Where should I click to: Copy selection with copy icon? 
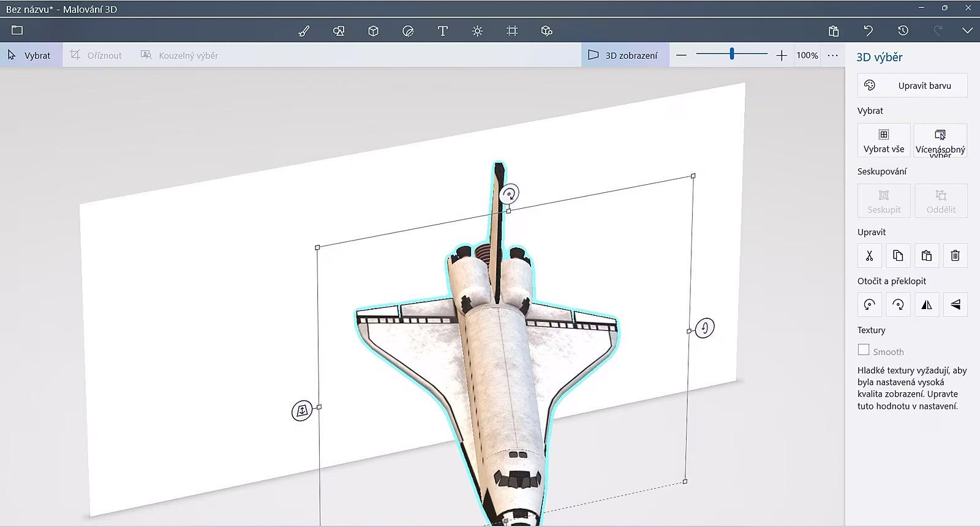coord(898,255)
